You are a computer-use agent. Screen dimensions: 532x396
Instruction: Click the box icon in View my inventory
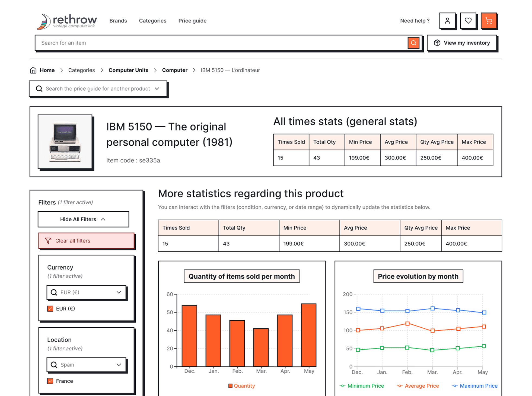[x=437, y=43]
